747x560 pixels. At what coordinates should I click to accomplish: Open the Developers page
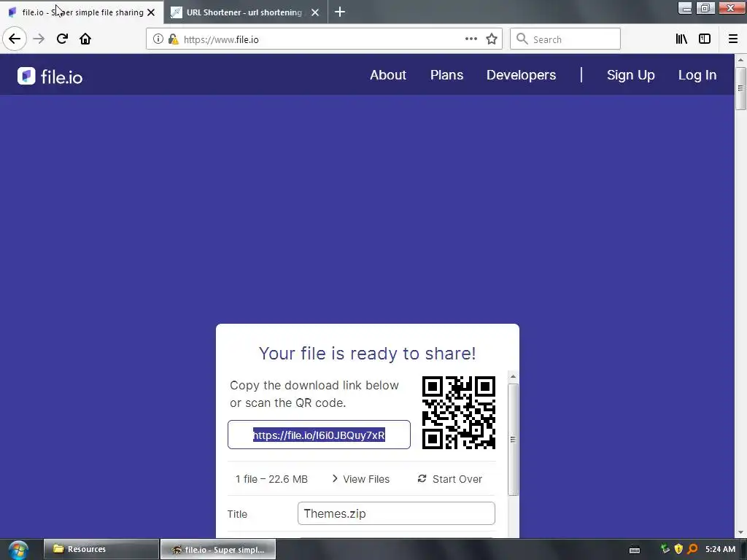pos(521,75)
